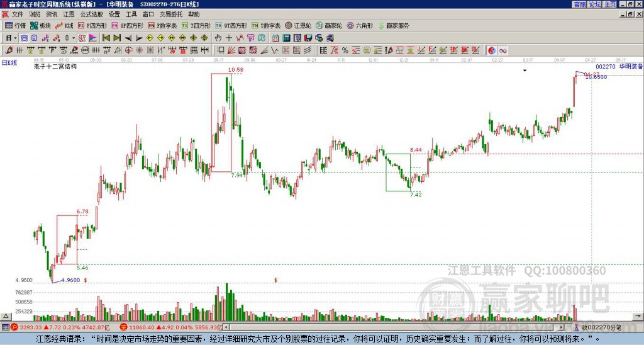644x345 pixels.
Task: Open the 工具 menu
Action: click(131, 14)
